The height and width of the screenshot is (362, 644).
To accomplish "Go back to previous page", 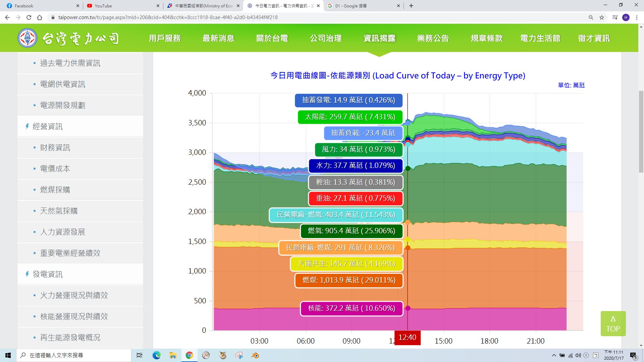I will [7, 17].
